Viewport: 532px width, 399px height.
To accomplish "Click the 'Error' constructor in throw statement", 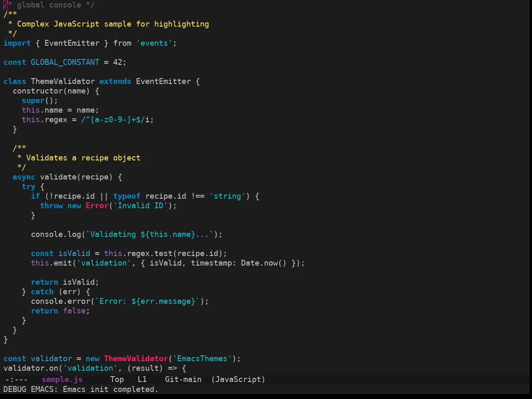I will 97,206.
